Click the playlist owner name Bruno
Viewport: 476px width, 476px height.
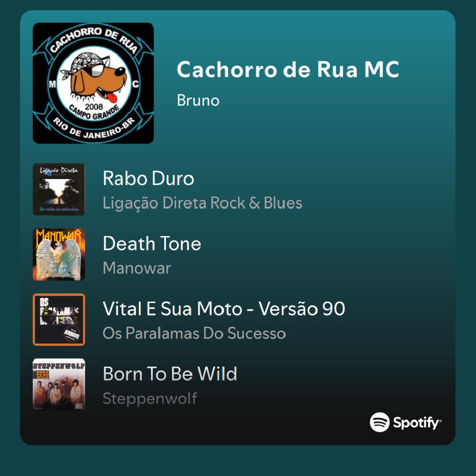(x=198, y=101)
